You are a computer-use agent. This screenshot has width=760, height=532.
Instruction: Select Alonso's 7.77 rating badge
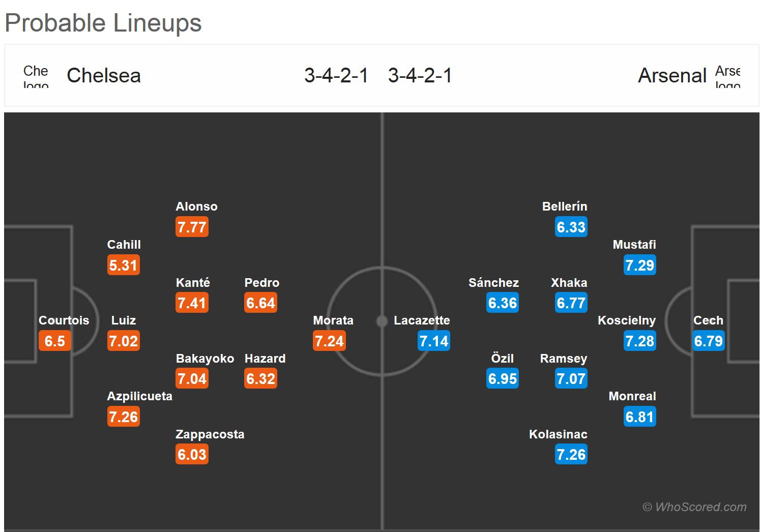click(192, 227)
